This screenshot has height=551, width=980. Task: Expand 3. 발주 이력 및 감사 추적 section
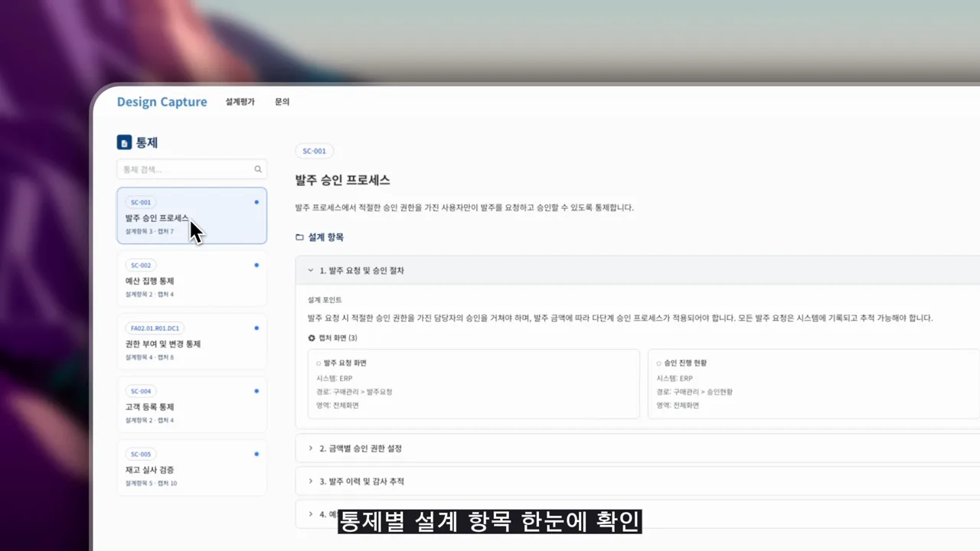click(x=637, y=481)
